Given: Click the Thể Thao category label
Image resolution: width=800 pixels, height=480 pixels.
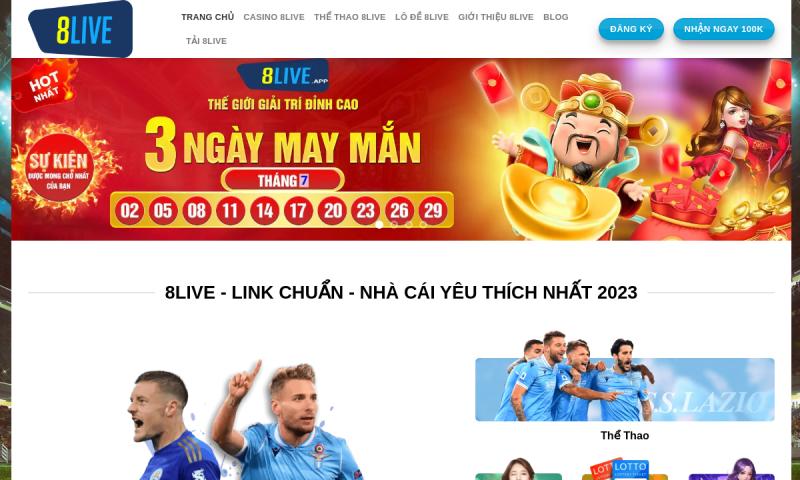Looking at the screenshot, I should [x=624, y=436].
